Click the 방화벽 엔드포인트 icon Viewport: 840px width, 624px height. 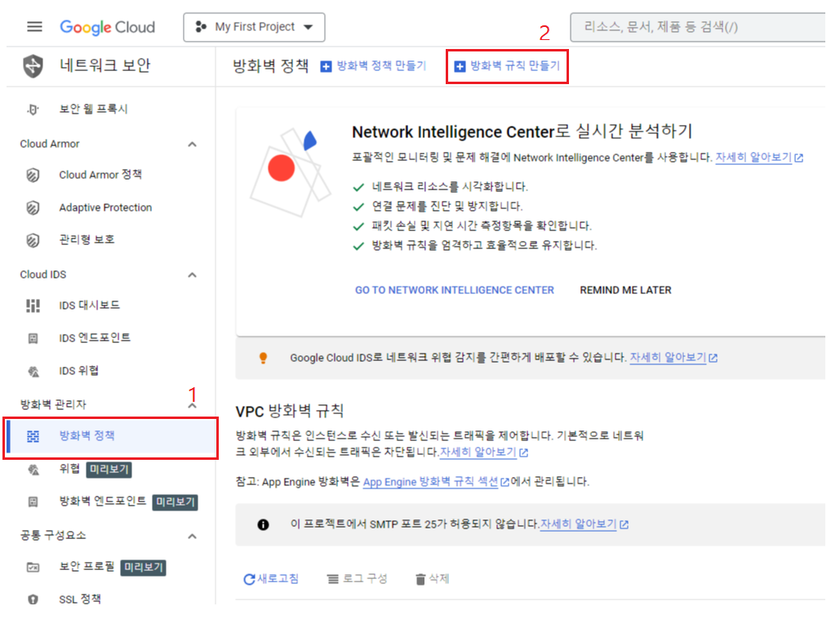pos(33,501)
